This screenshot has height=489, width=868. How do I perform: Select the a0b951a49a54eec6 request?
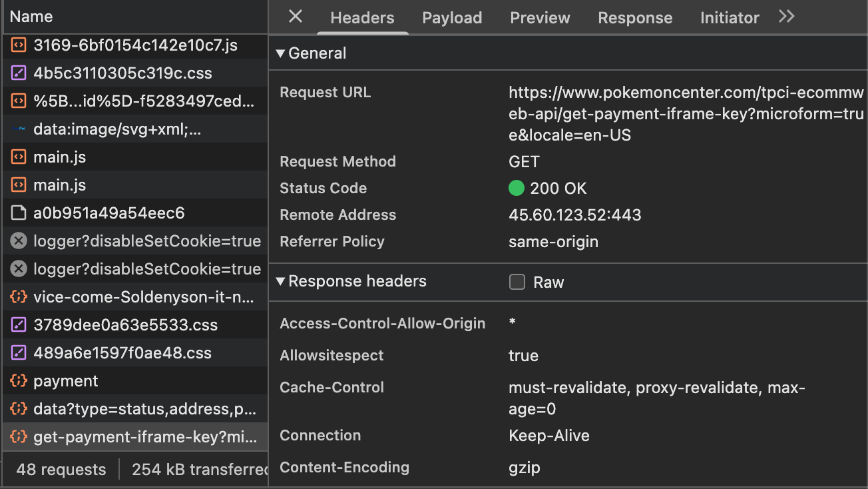(135, 213)
